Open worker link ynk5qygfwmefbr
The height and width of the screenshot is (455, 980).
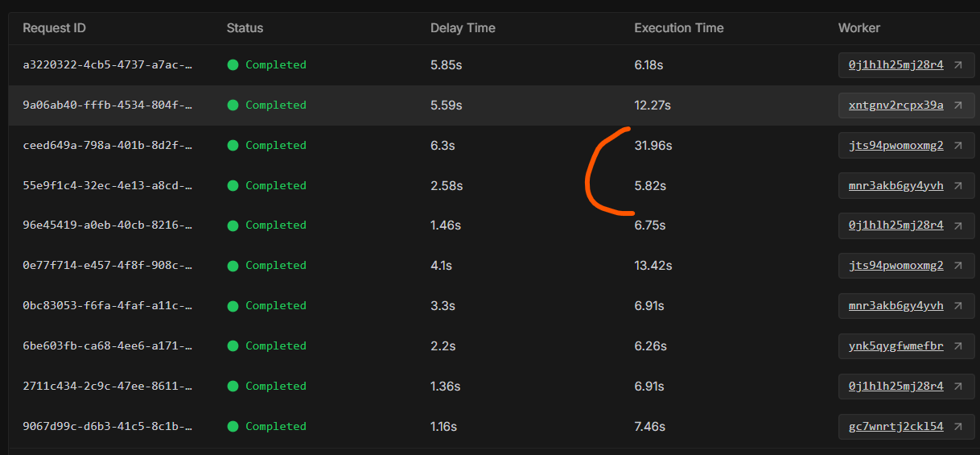[x=896, y=346]
